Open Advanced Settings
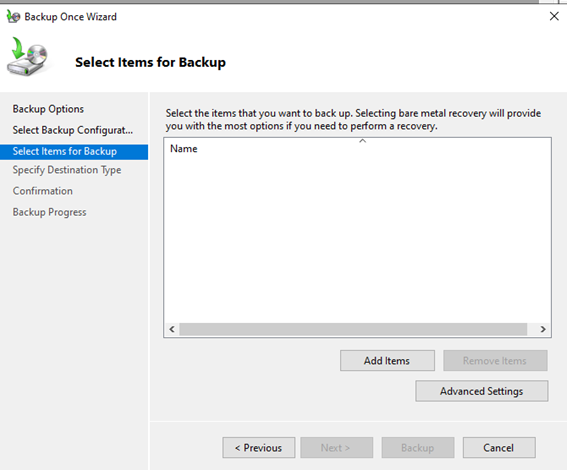This screenshot has height=470, width=567. coord(482,391)
